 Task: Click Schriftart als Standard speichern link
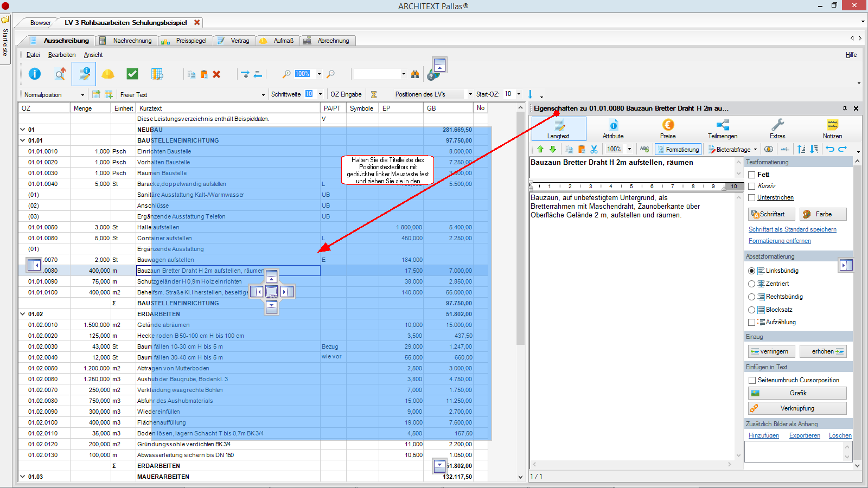793,229
